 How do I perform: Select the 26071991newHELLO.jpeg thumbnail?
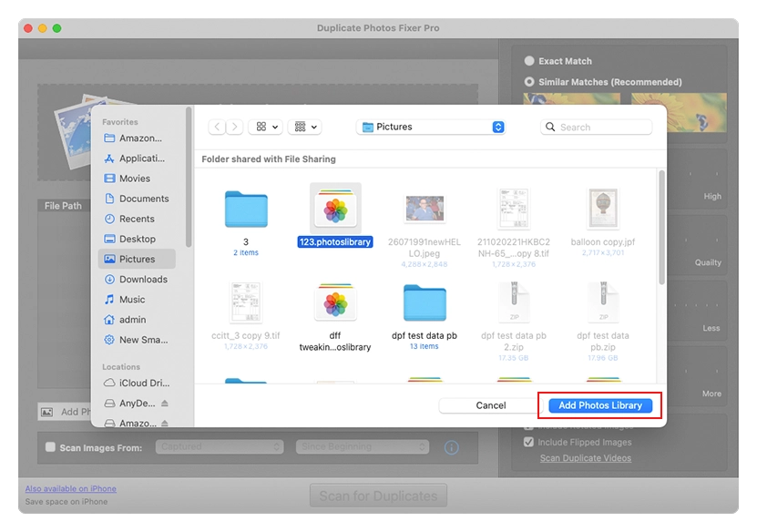[425, 209]
